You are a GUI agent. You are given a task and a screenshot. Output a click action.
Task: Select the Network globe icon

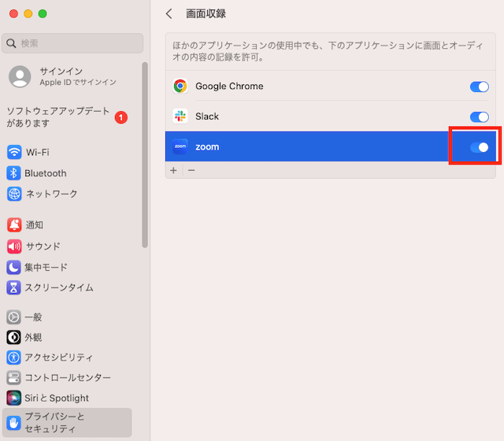tap(13, 194)
